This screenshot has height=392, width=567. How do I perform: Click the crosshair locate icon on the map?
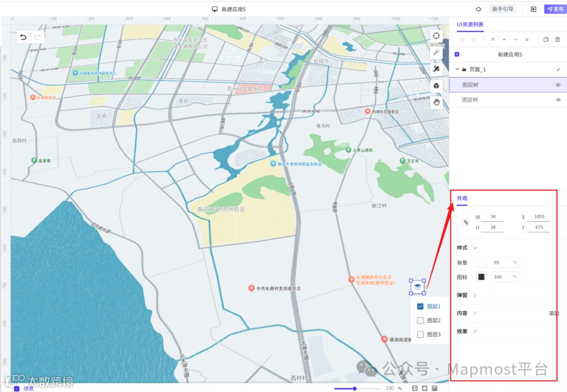436,35
